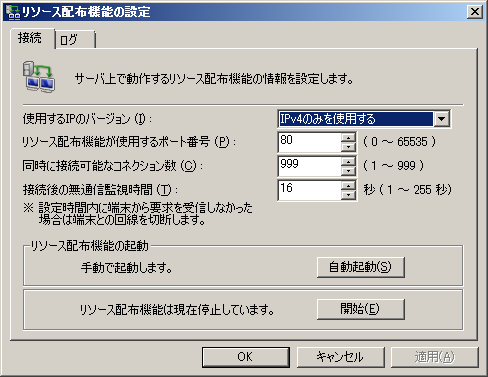
Task: Decrease no-communication timeout with down arrow
Action: click(349, 195)
